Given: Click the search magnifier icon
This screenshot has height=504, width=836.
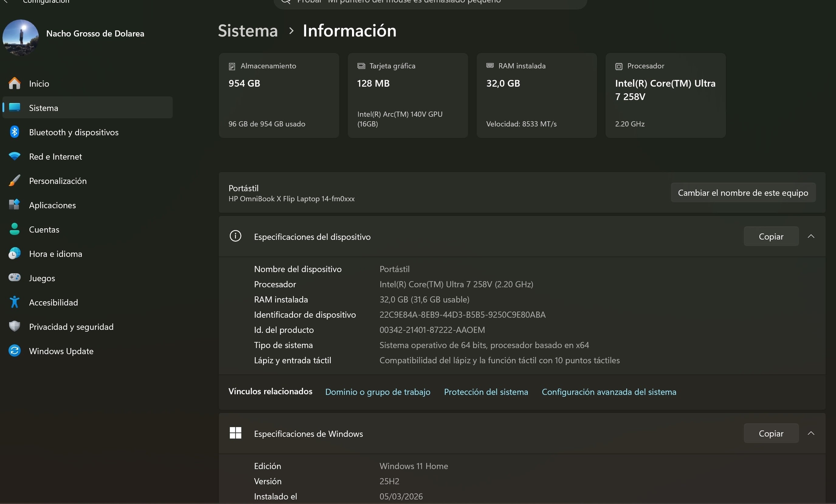Looking at the screenshot, I should (x=286, y=1).
